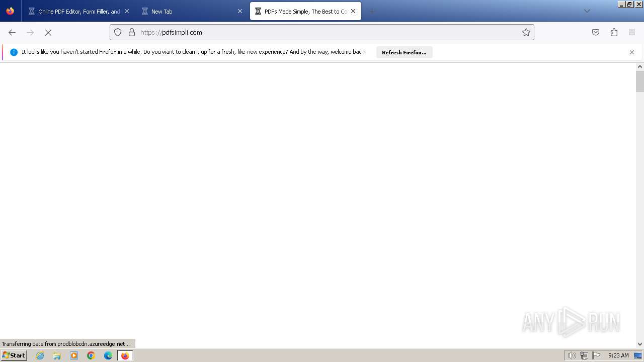Stop loading the page

48,32
